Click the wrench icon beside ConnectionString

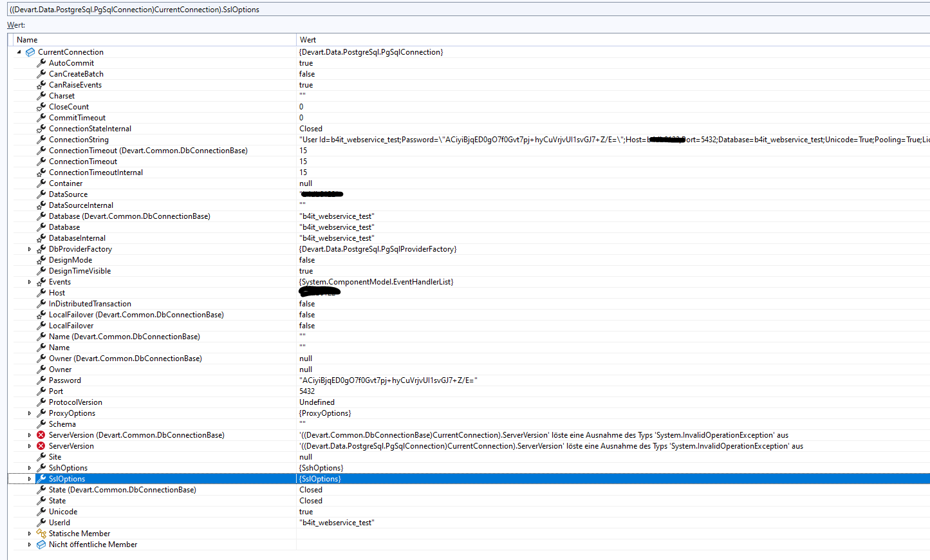41,140
